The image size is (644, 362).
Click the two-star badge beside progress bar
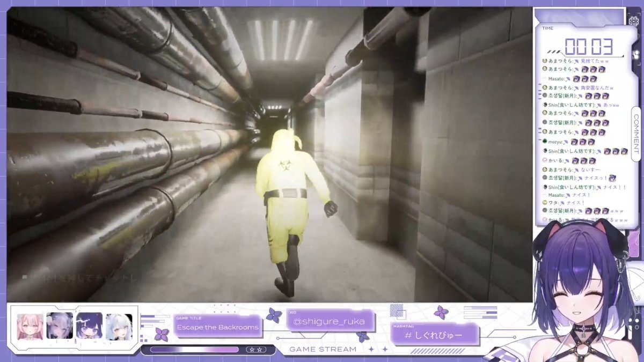click(x=255, y=350)
